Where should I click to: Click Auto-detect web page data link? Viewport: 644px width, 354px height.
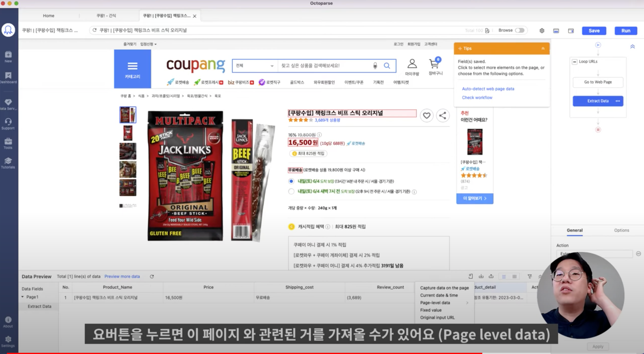(x=488, y=89)
